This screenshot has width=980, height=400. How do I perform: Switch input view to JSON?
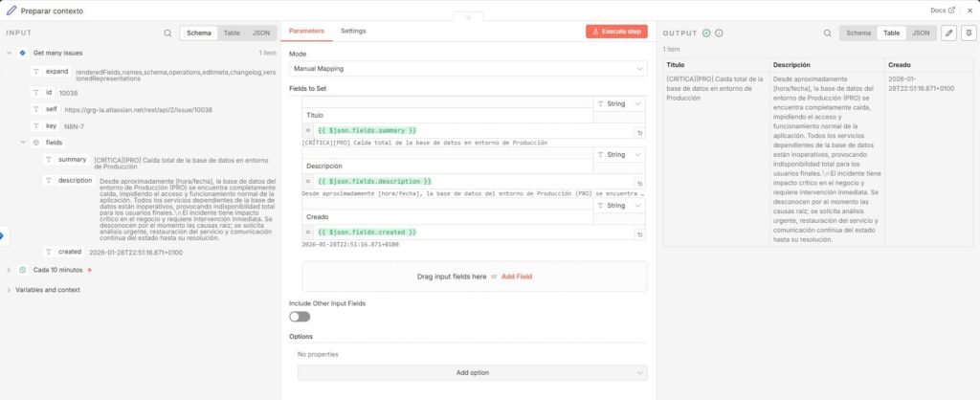261,33
